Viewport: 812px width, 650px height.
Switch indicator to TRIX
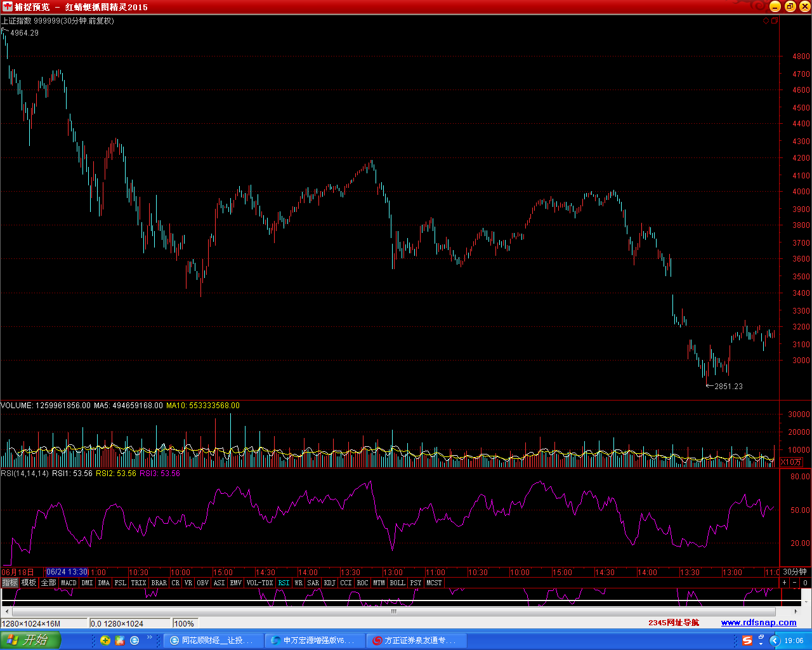coord(139,583)
